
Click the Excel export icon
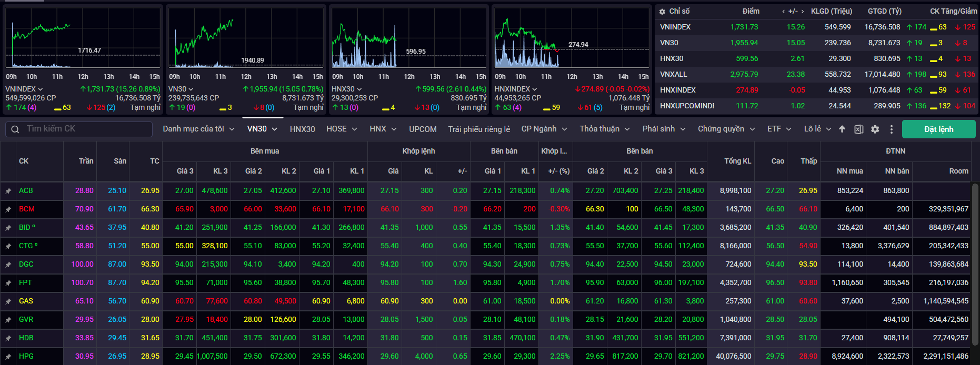coord(858,129)
